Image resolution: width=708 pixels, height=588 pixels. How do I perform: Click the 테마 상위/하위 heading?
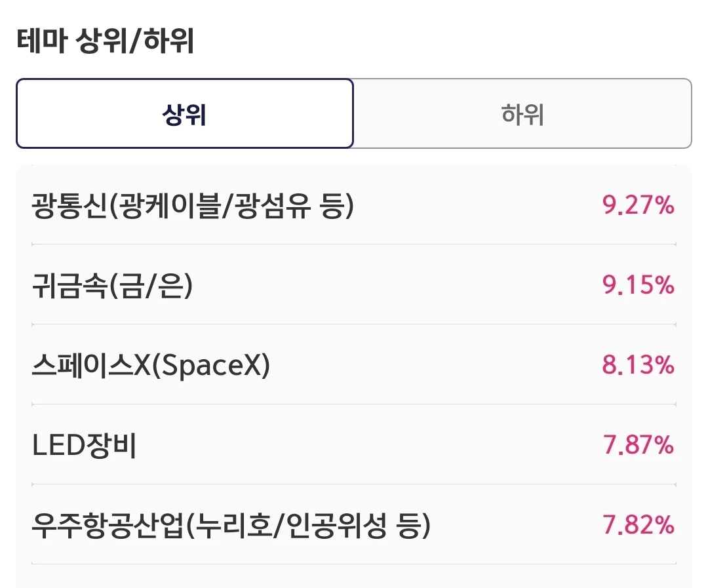pyautogui.click(x=105, y=41)
